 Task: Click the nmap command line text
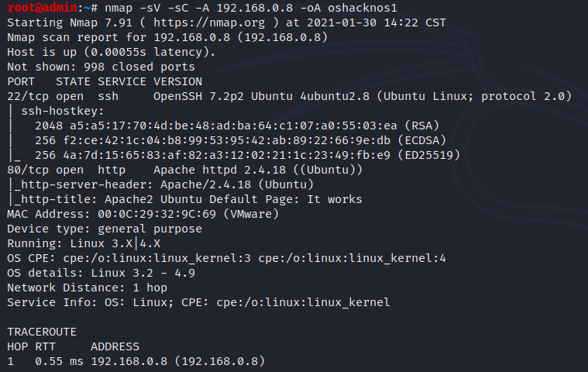click(x=251, y=8)
